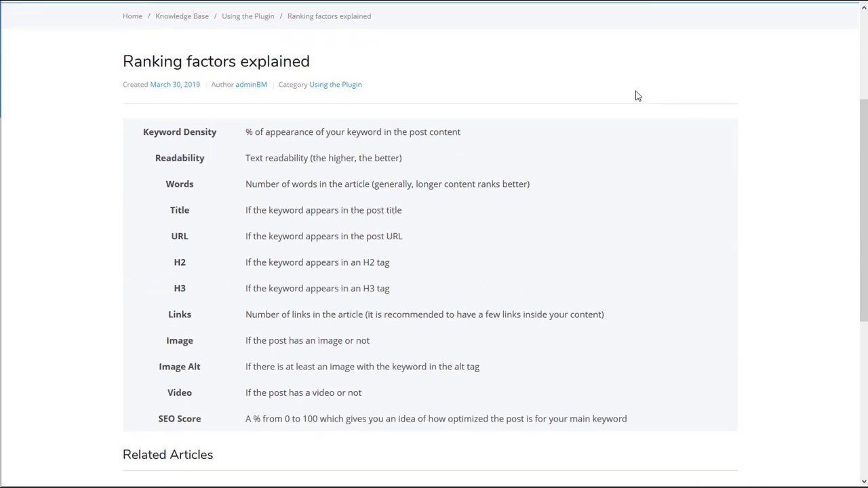This screenshot has width=868, height=488.
Task: Click the H3 row label
Action: pyautogui.click(x=180, y=289)
